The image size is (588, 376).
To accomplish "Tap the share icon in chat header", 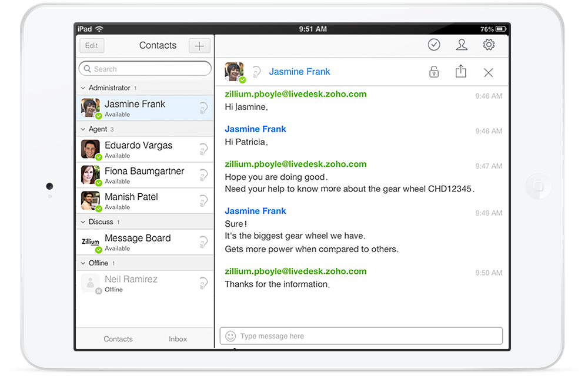I will coord(461,70).
